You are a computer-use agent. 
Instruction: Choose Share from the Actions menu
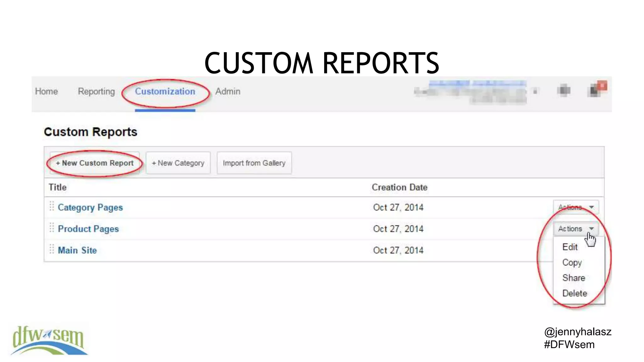click(x=574, y=278)
